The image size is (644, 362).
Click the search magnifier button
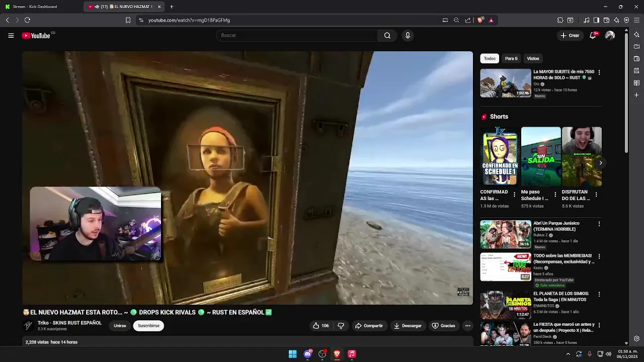[387, 35]
